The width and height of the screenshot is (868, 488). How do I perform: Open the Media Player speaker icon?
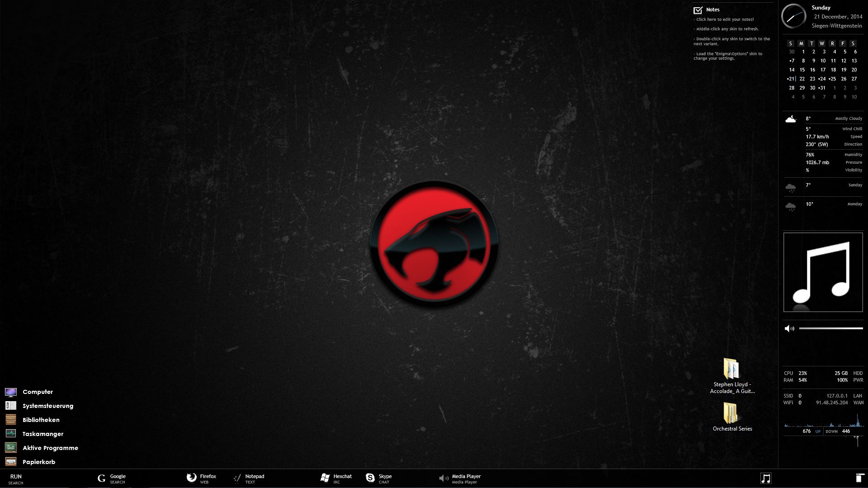pyautogui.click(x=443, y=479)
